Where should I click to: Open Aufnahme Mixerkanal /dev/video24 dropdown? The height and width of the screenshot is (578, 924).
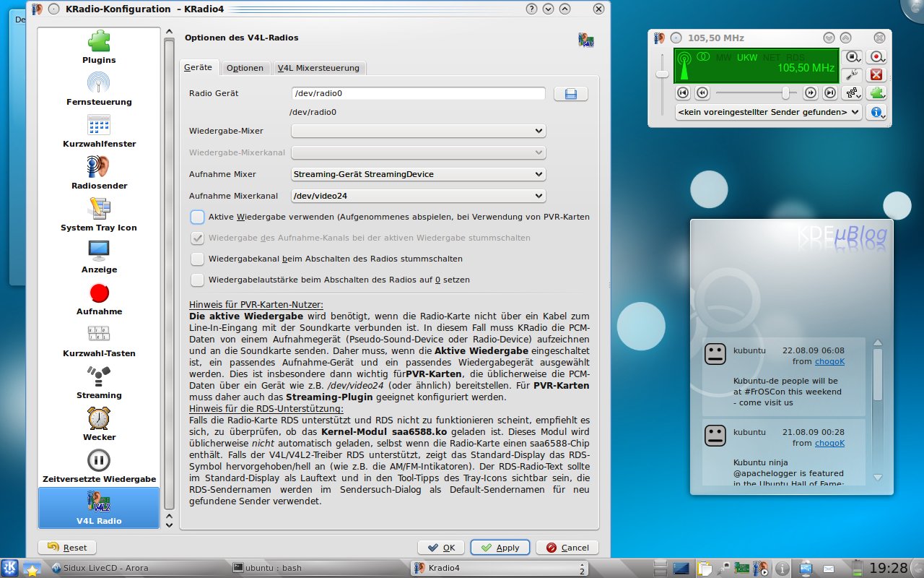click(418, 196)
